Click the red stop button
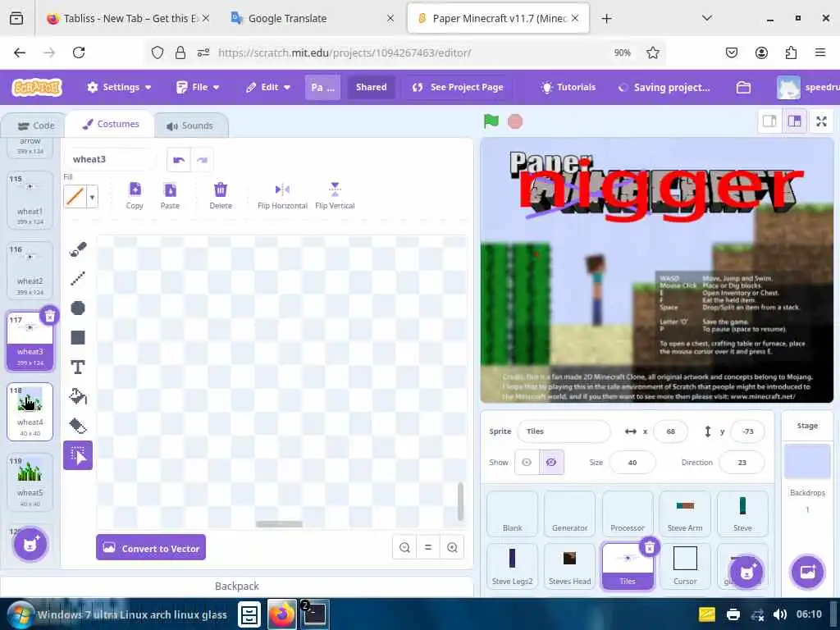 (515, 121)
